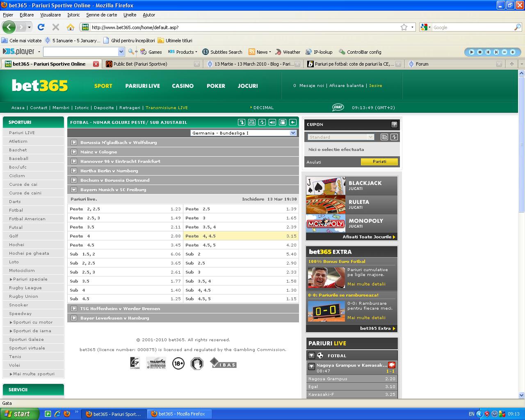Image resolution: width=525 pixels, height=420 pixels.
Task: Close the bet365 Pariuri Sportive Online tab
Action: coord(96,64)
